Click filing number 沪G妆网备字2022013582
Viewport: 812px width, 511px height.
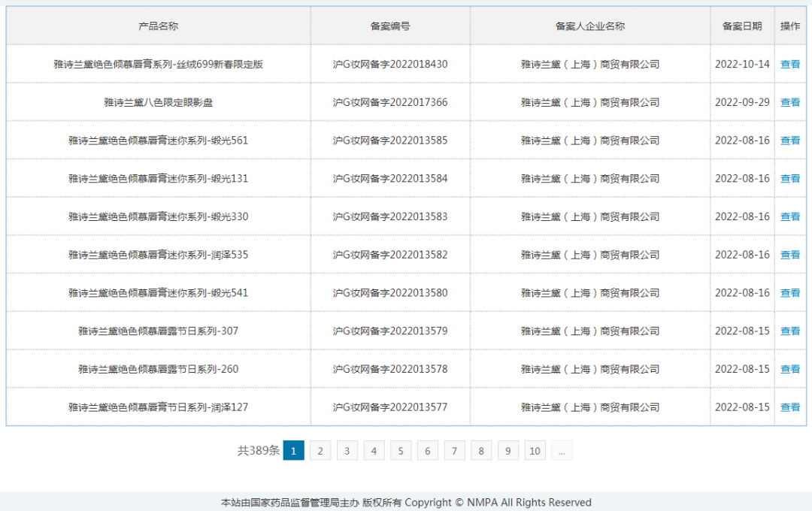pyautogui.click(x=390, y=255)
